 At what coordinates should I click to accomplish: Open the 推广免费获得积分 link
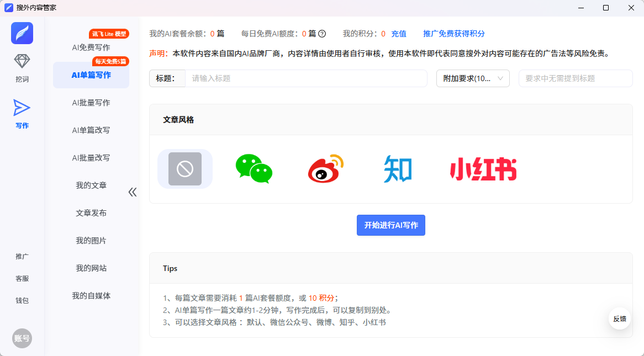[454, 34]
